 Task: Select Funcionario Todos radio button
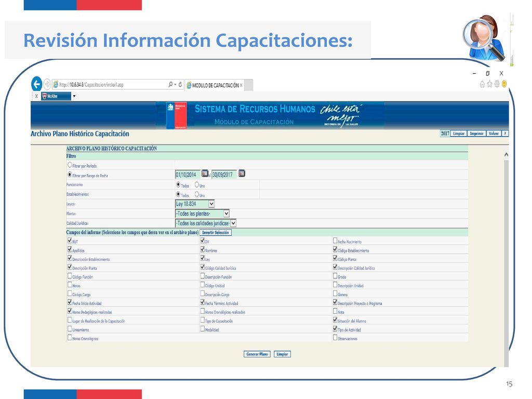pyautogui.click(x=178, y=184)
